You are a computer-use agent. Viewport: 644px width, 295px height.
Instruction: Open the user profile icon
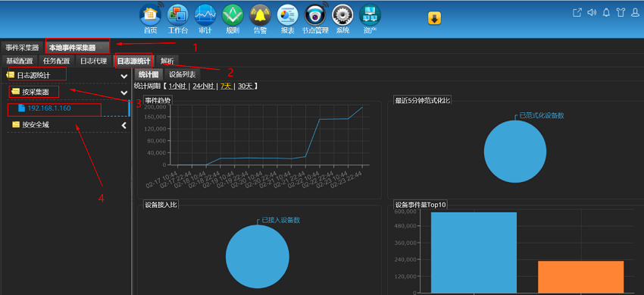point(636,13)
